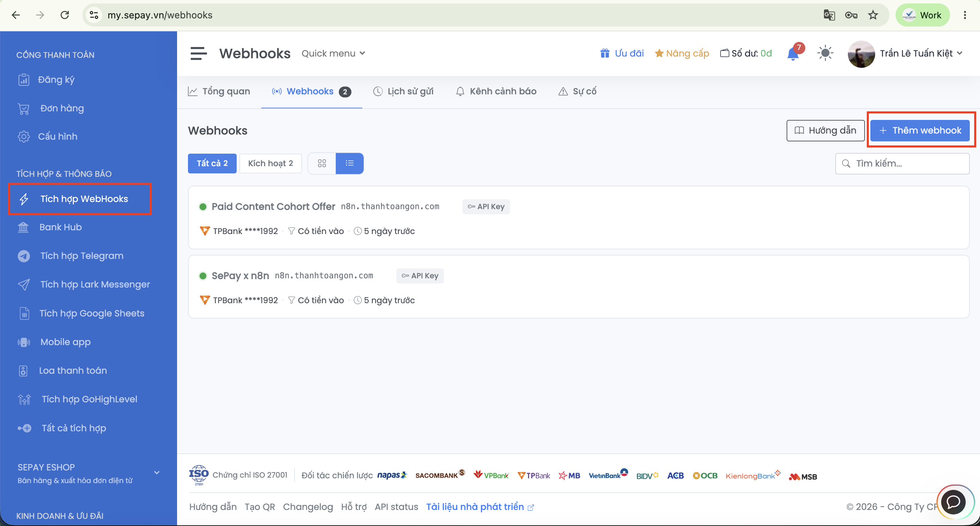
Task: Open Changelog footer link
Action: [x=308, y=507]
